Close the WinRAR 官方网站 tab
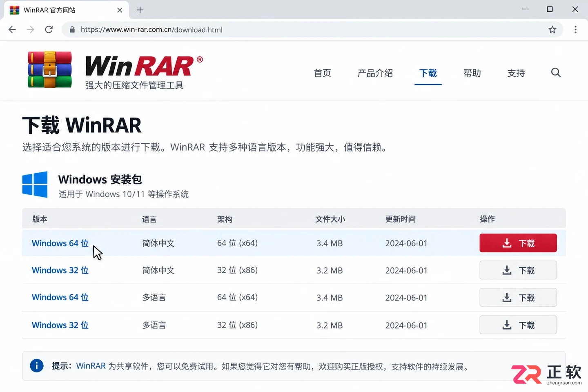The height and width of the screenshot is (392, 588). click(x=120, y=10)
